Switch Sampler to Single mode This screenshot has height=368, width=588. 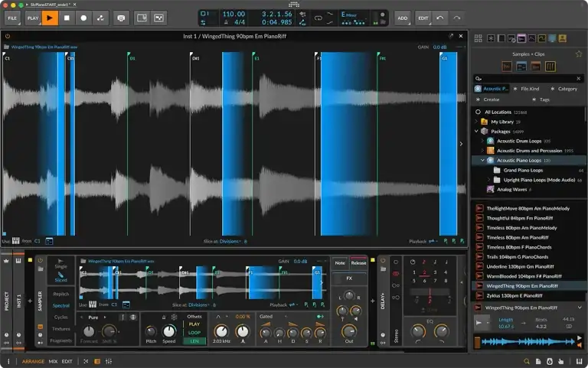[x=60, y=263]
